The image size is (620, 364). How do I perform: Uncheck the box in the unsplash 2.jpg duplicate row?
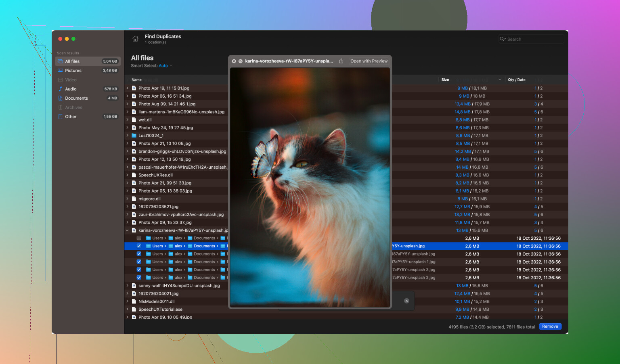tap(139, 278)
